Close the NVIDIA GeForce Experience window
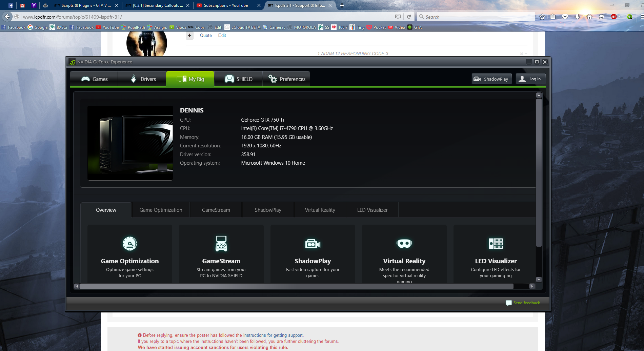 pos(545,62)
